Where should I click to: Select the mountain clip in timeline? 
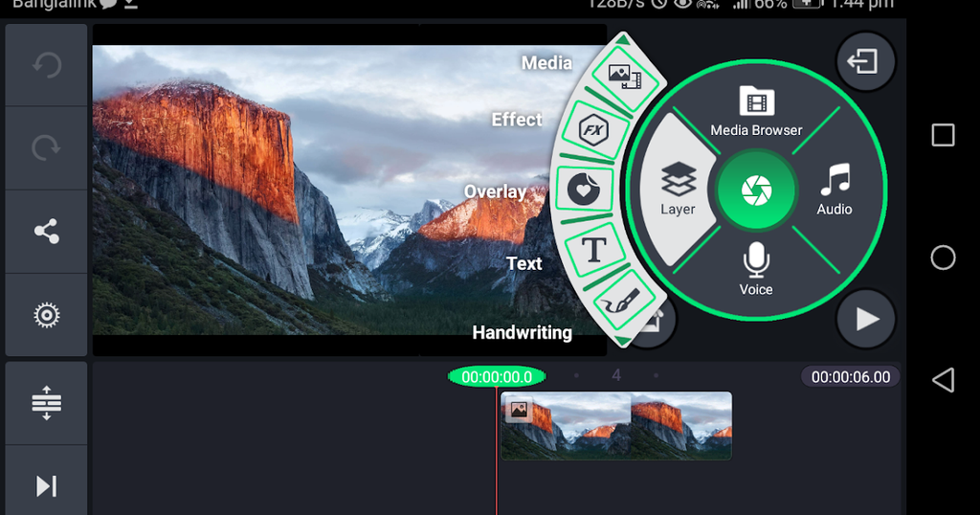tap(616, 426)
